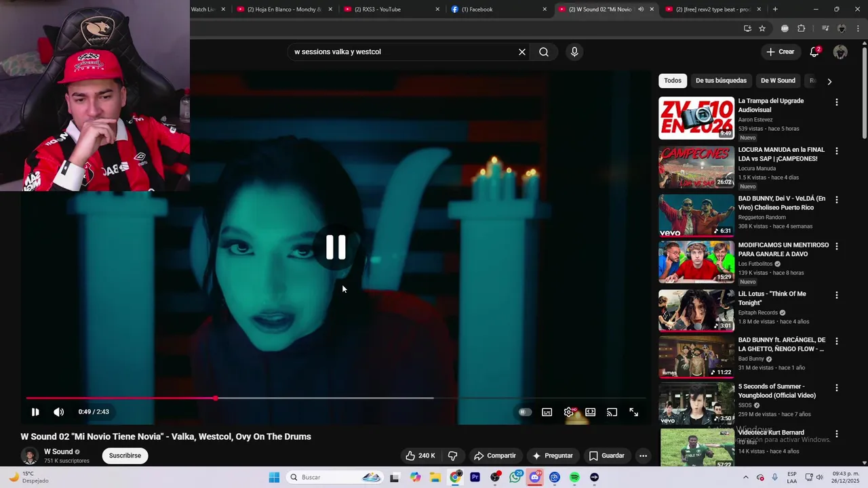The image size is (868, 488).
Task: Install or cast page via address bar icon
Action: [x=747, y=28]
